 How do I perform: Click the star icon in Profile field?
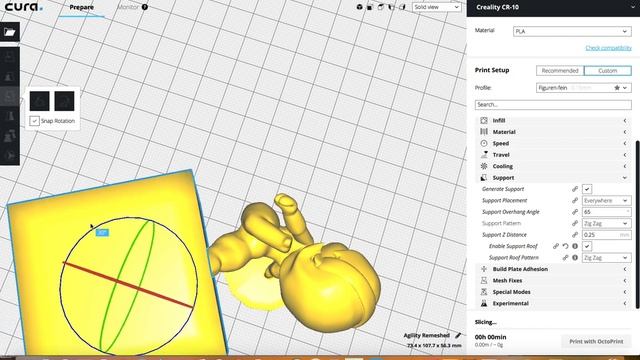(x=617, y=88)
